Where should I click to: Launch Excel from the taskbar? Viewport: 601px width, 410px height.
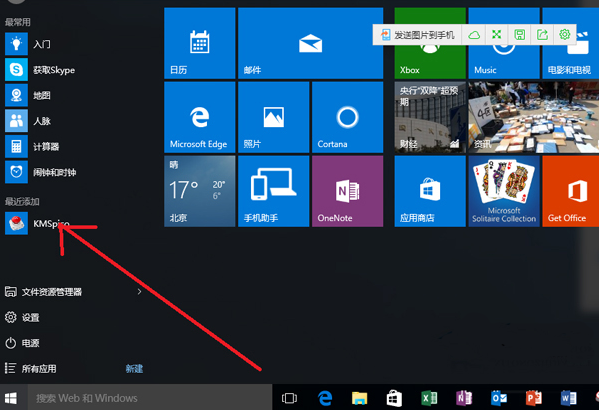(429, 398)
